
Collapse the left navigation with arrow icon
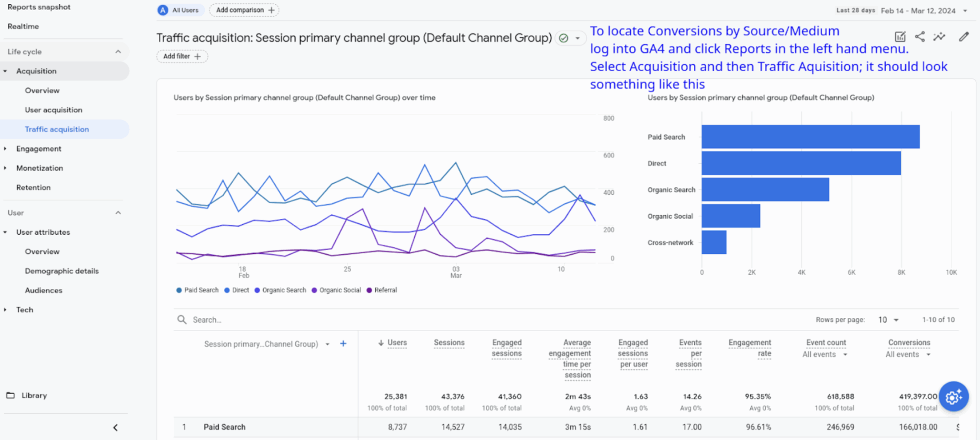(115, 428)
